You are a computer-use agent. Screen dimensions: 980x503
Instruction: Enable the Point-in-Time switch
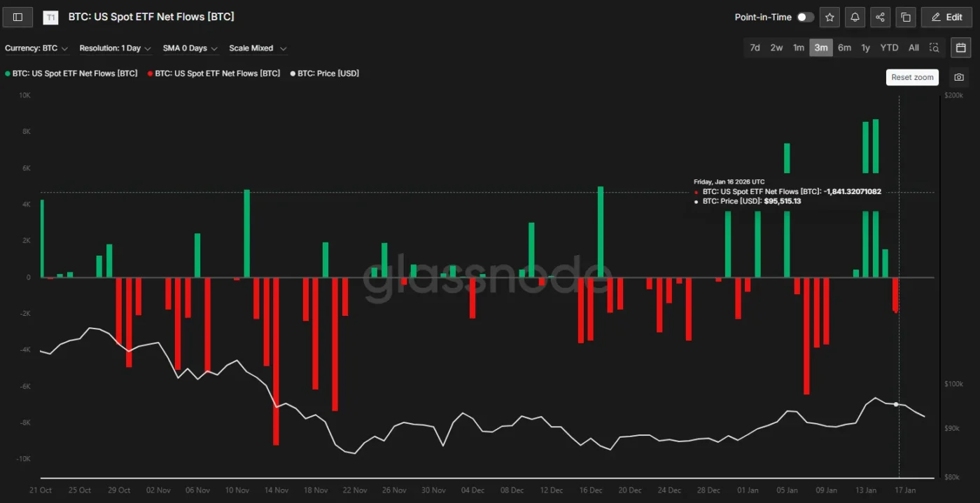pos(805,17)
